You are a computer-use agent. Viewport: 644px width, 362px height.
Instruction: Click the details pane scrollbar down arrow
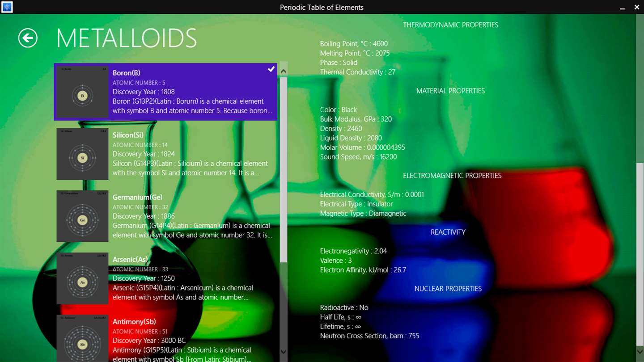point(640,352)
